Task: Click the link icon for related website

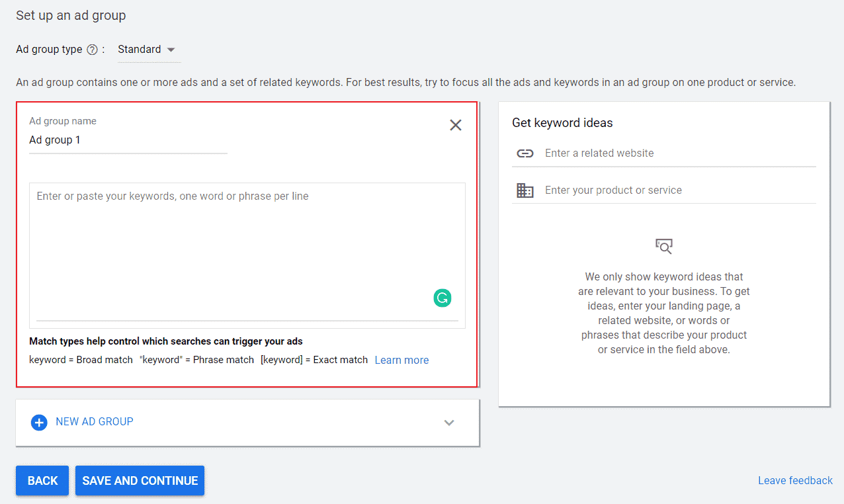Action: pos(525,153)
